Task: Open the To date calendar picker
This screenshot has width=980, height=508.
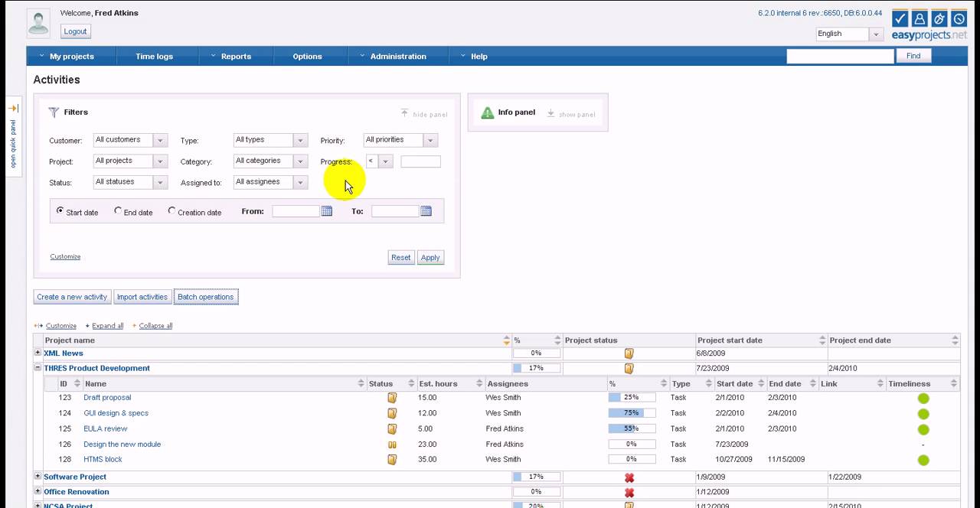Action: click(426, 211)
